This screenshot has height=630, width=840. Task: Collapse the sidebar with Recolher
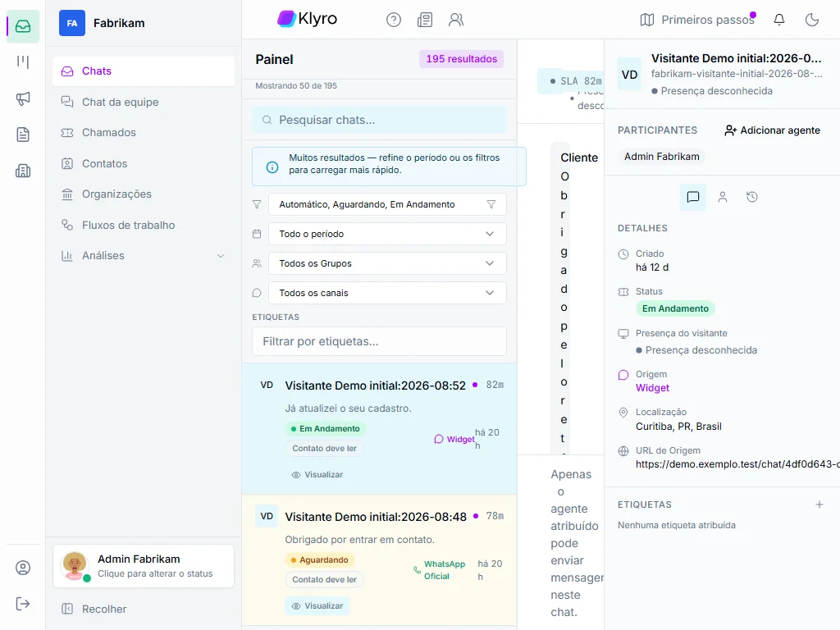point(144,609)
